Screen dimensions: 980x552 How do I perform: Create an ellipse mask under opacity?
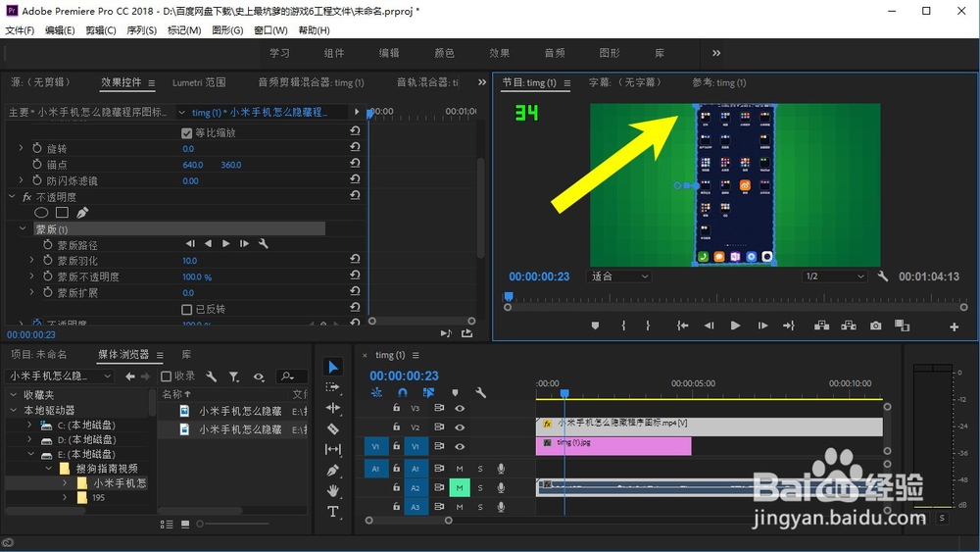41,213
